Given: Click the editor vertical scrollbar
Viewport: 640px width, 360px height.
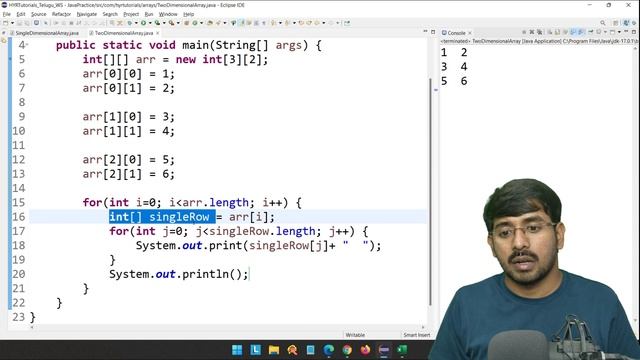Looking at the screenshot, I should (x=430, y=192).
